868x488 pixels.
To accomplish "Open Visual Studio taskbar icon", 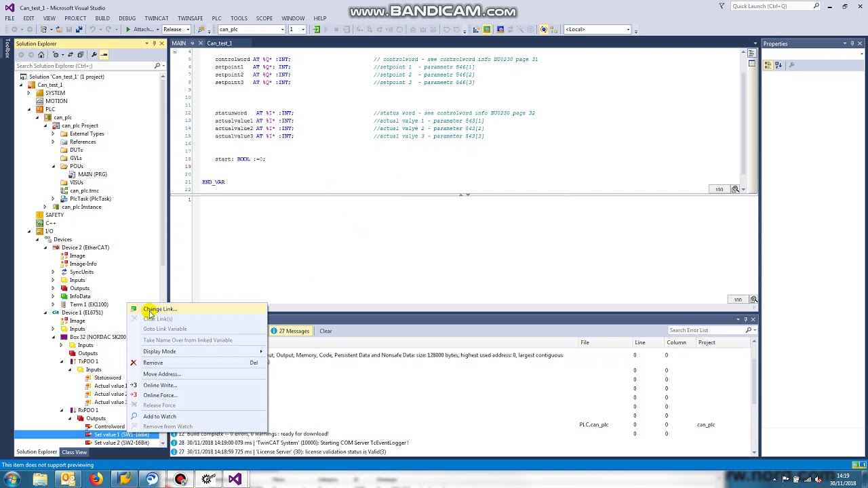I will 235,479.
